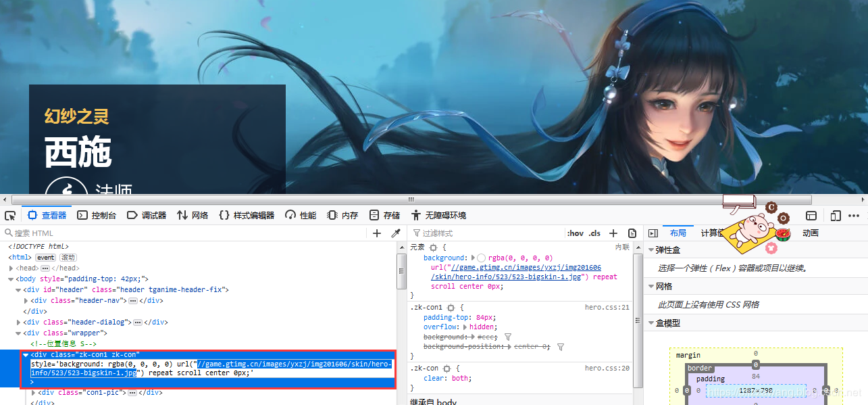Activate the element picker icon

(10, 216)
